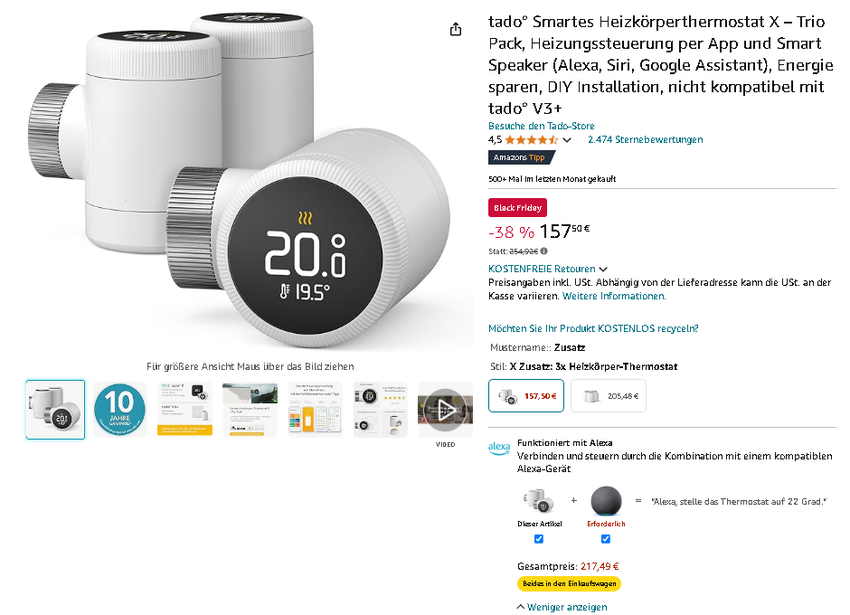Screen dimensions: 850x615
Task: Click the share icon above product image
Action: coord(455,29)
